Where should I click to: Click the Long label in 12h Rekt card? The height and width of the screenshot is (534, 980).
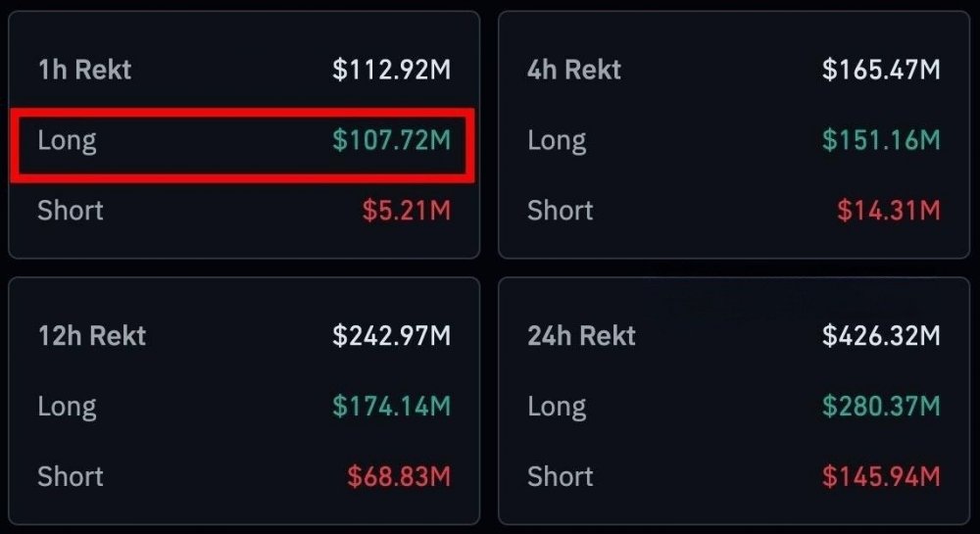point(67,407)
